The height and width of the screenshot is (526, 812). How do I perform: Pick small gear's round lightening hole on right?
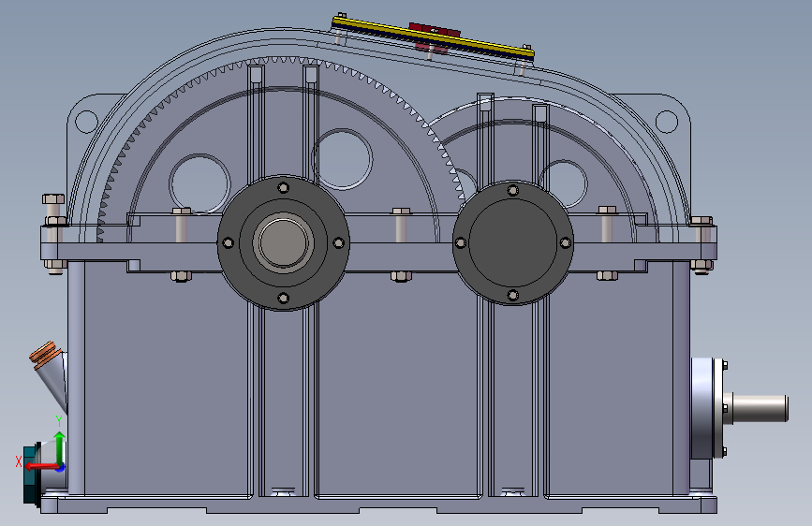(x=565, y=183)
